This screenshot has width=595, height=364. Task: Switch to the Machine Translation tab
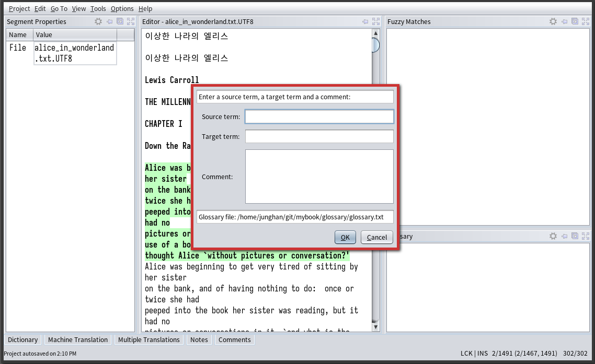[x=78, y=340]
